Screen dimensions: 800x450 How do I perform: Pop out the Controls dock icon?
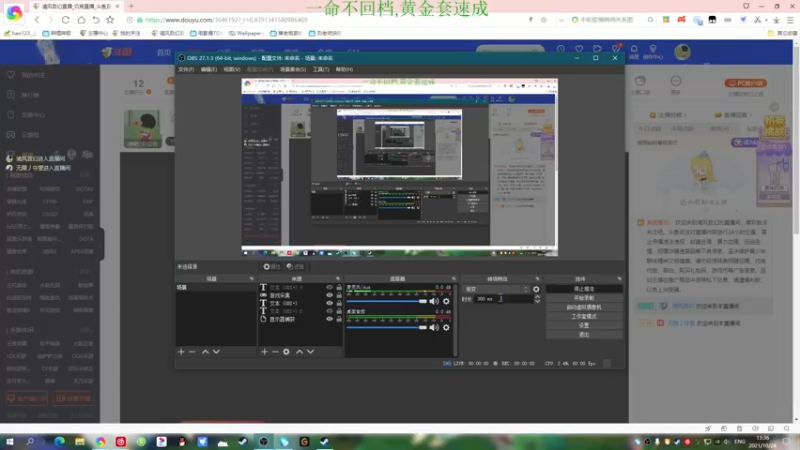(x=619, y=279)
